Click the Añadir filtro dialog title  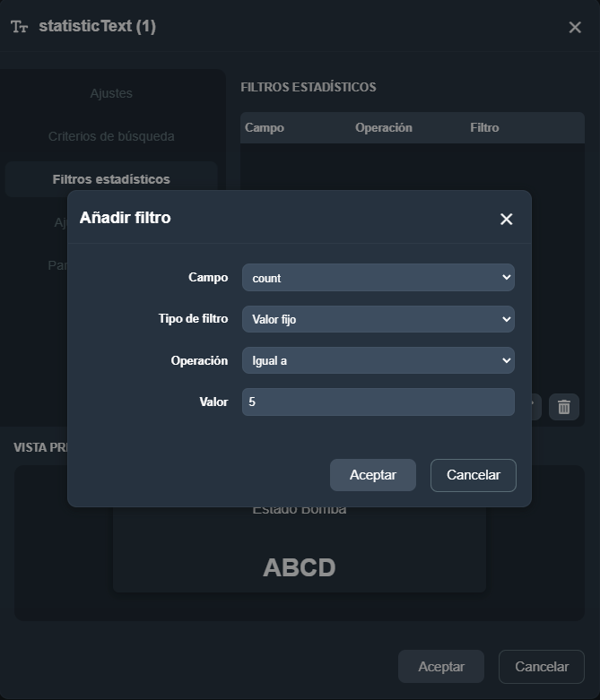pyautogui.click(x=126, y=218)
